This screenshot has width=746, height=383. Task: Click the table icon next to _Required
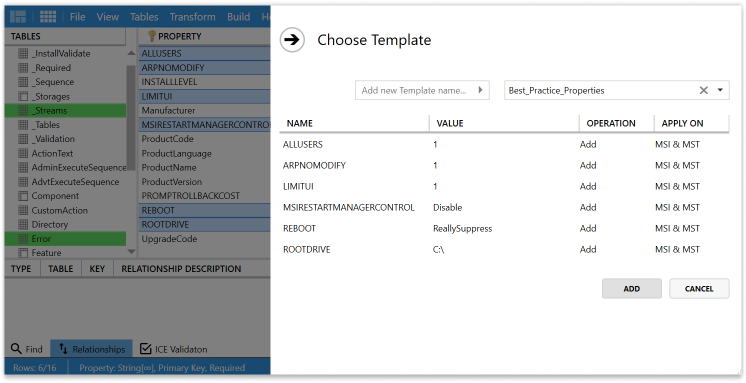[x=23, y=68]
